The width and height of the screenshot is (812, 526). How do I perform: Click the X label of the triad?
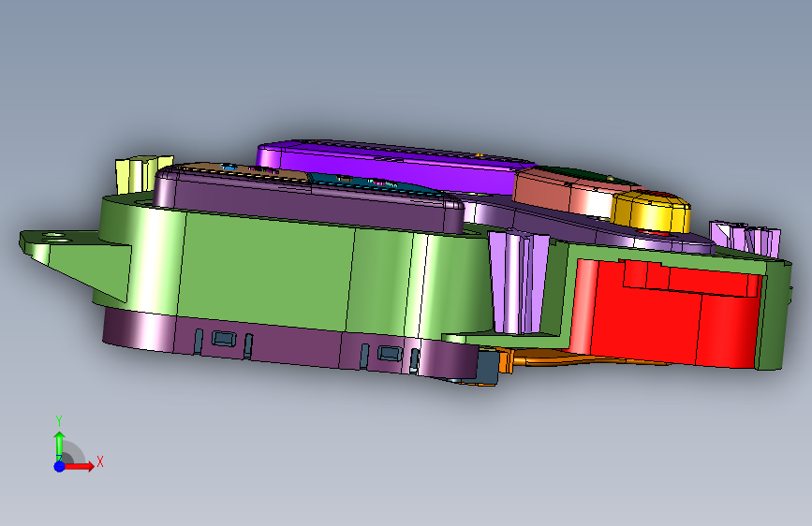click(100, 461)
